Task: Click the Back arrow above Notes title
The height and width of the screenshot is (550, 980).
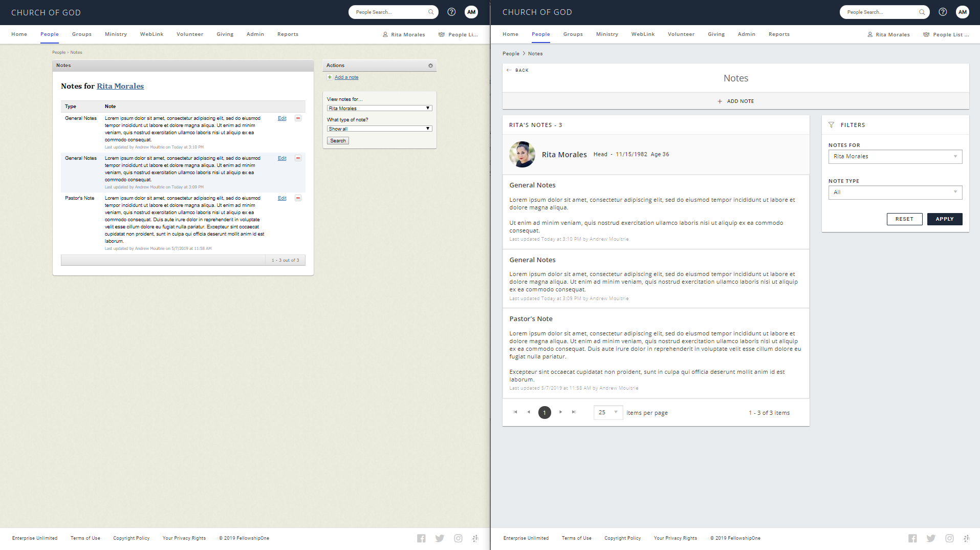Action: coord(509,70)
